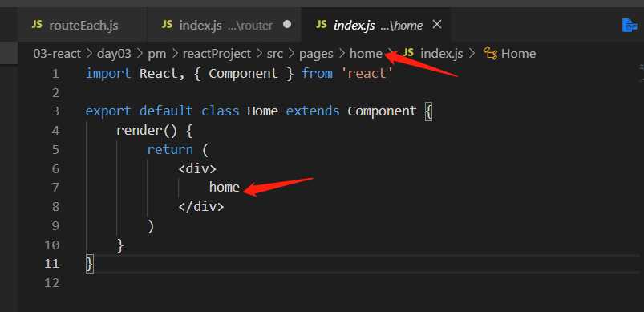Click the 'import' keyword on line 1
Viewport: 644px width, 312px height.
tap(108, 74)
